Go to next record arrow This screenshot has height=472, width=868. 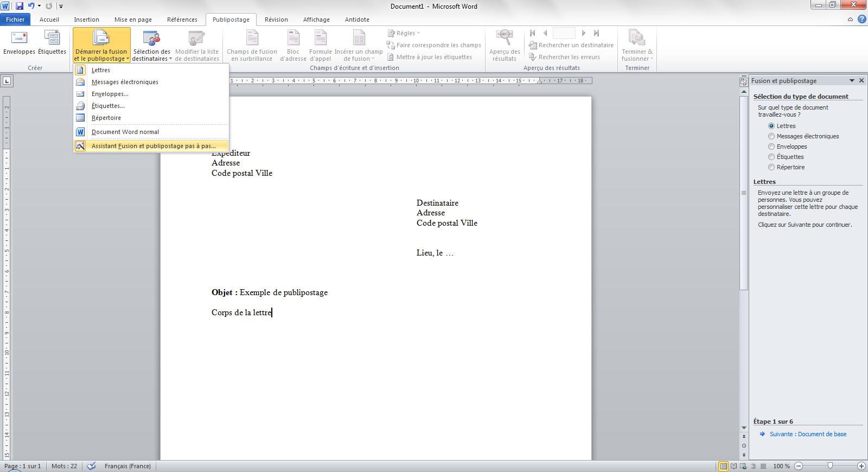pos(584,33)
